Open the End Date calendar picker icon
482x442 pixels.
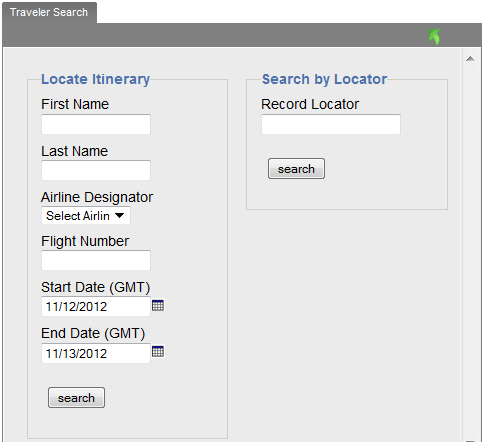click(x=158, y=351)
